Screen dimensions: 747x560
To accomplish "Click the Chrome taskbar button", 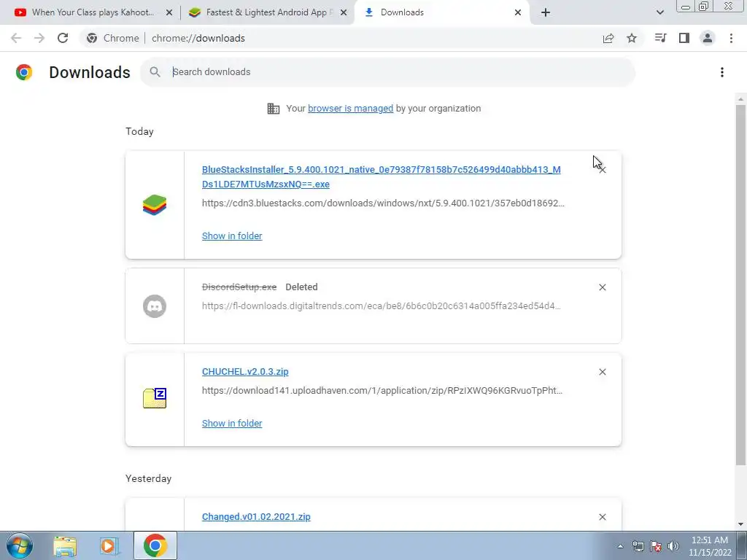I will pos(155,545).
